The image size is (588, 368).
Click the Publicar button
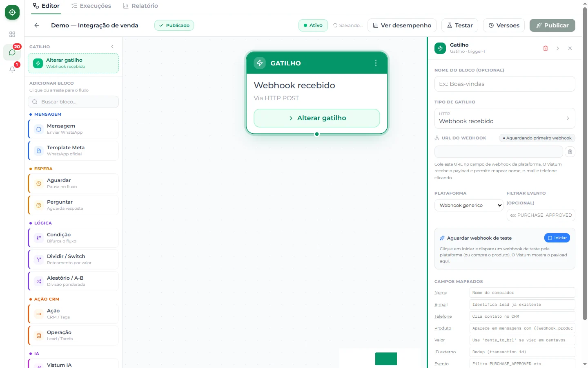552,25
